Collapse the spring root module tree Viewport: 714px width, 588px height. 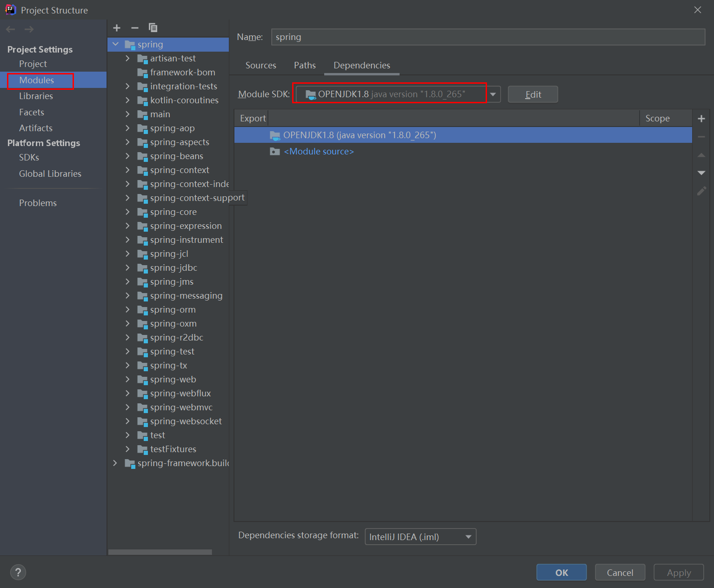pyautogui.click(x=115, y=44)
